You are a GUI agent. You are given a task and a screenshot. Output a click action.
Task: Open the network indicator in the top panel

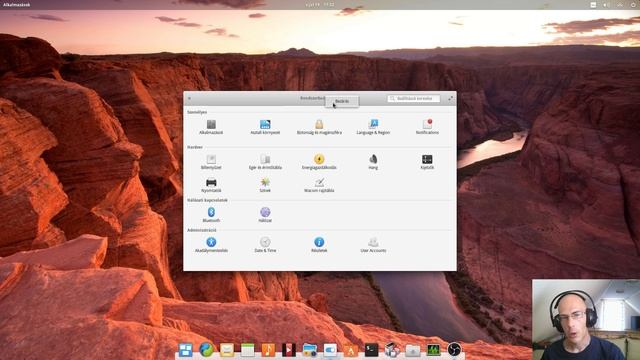click(620, 4)
